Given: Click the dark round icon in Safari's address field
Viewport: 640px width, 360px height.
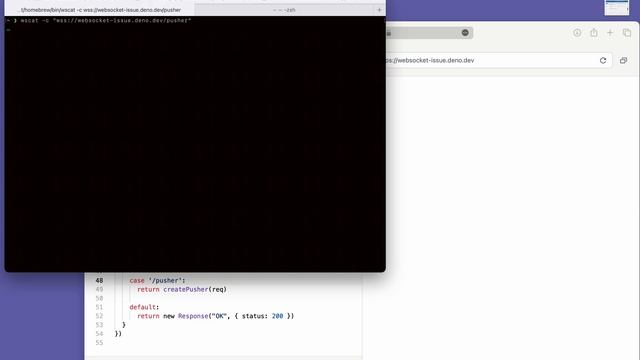Looking at the screenshot, I should tap(465, 33).
